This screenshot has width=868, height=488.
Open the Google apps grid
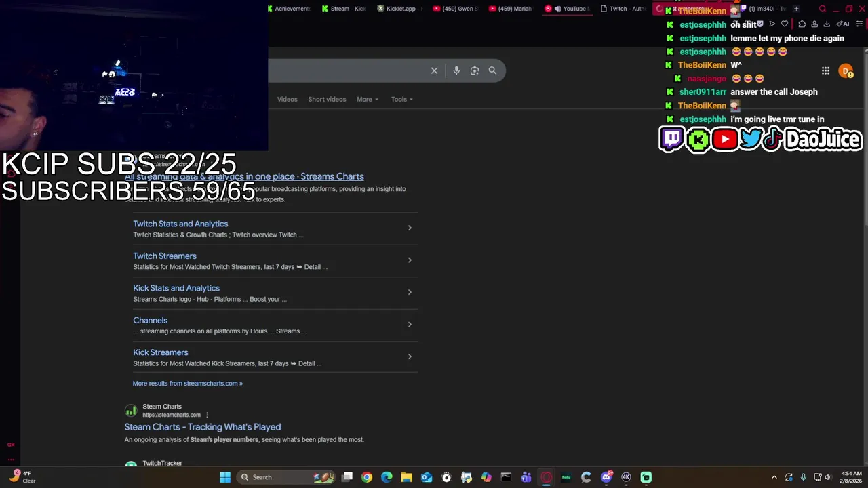(825, 70)
